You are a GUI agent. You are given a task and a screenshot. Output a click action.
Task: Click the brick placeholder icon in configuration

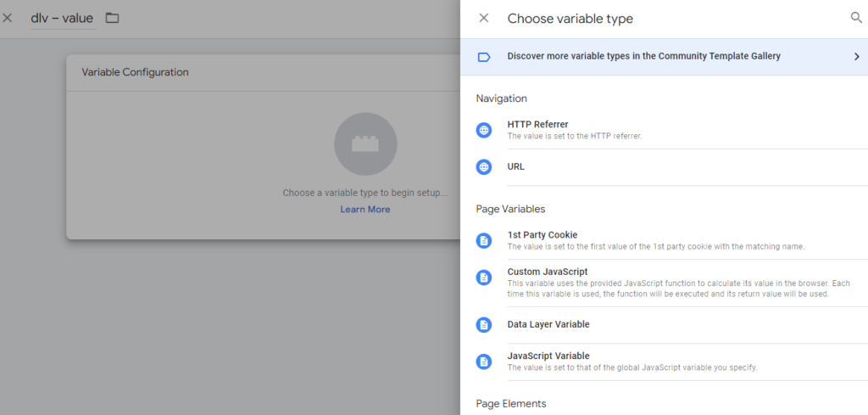point(365,144)
